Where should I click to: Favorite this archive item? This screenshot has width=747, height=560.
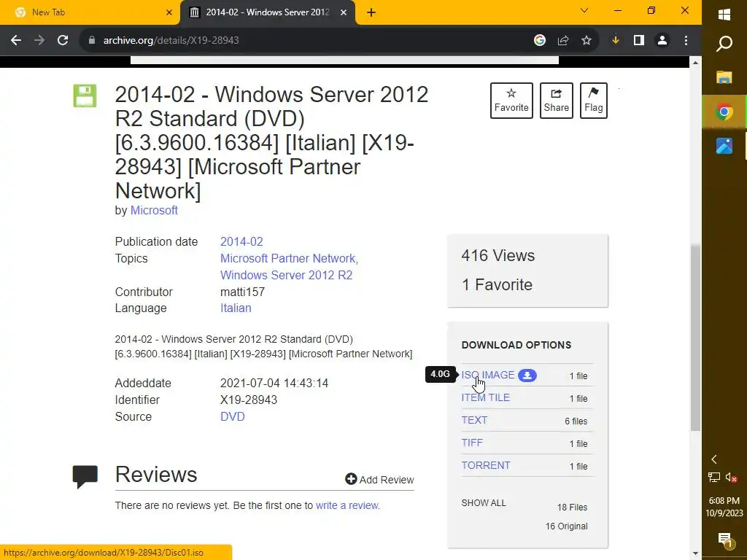tap(511, 101)
